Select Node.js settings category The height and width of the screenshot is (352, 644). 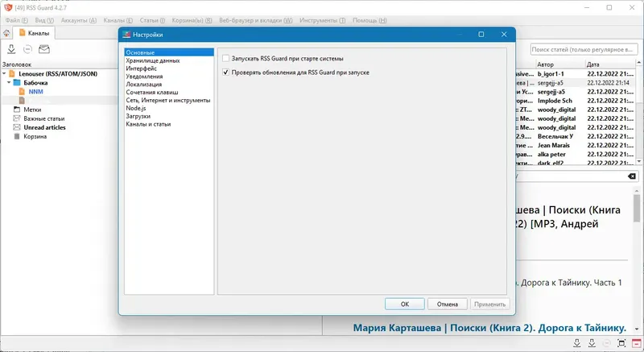pyautogui.click(x=169, y=108)
